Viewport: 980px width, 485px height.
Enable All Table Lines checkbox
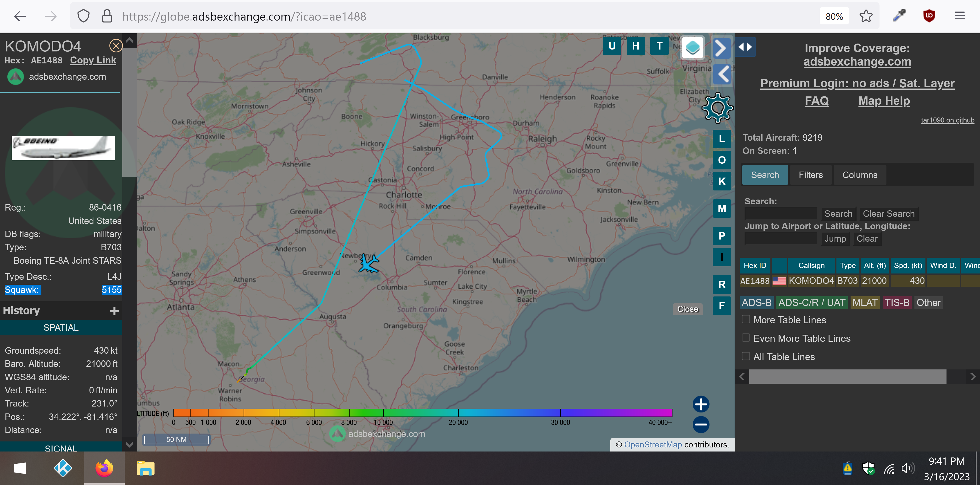click(746, 357)
